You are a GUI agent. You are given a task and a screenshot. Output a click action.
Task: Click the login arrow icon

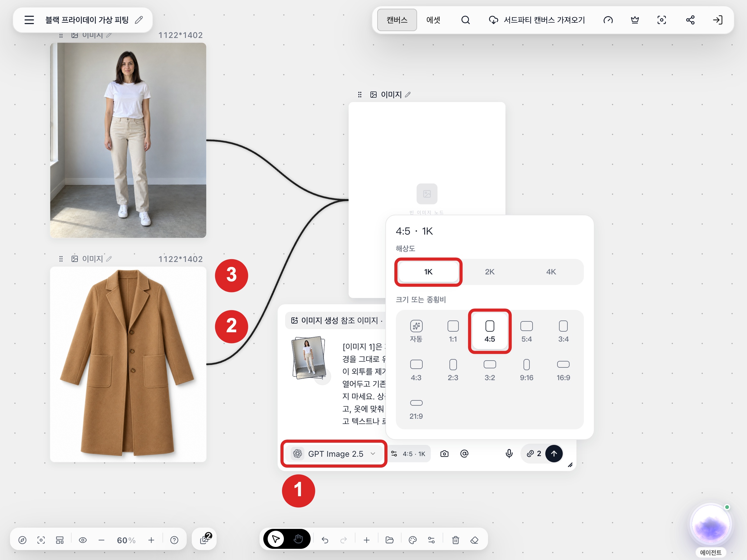point(718,20)
